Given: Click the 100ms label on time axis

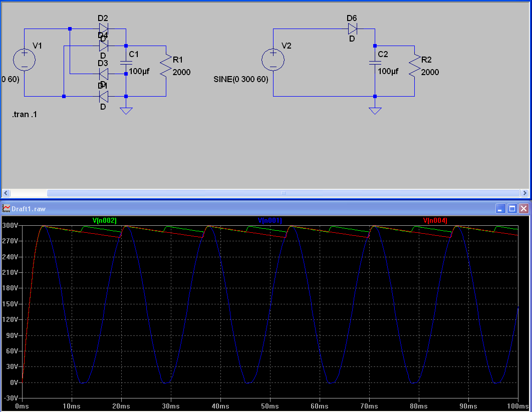Looking at the screenshot, I should (518, 406).
